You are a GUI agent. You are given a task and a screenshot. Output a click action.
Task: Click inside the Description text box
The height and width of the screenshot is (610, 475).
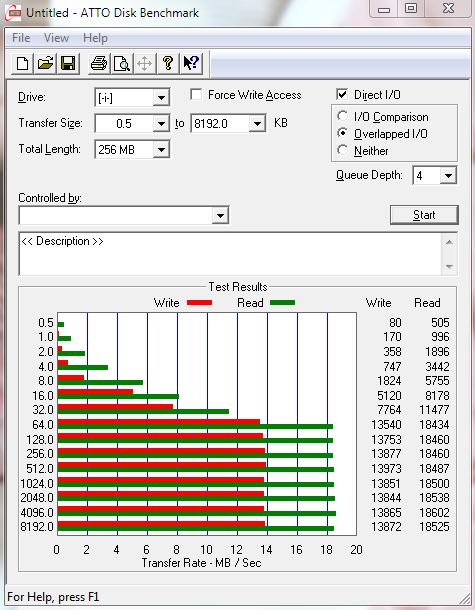click(x=230, y=254)
